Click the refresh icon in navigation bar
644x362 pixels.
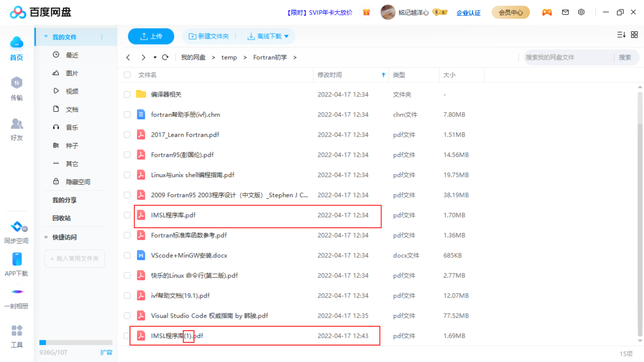165,57
